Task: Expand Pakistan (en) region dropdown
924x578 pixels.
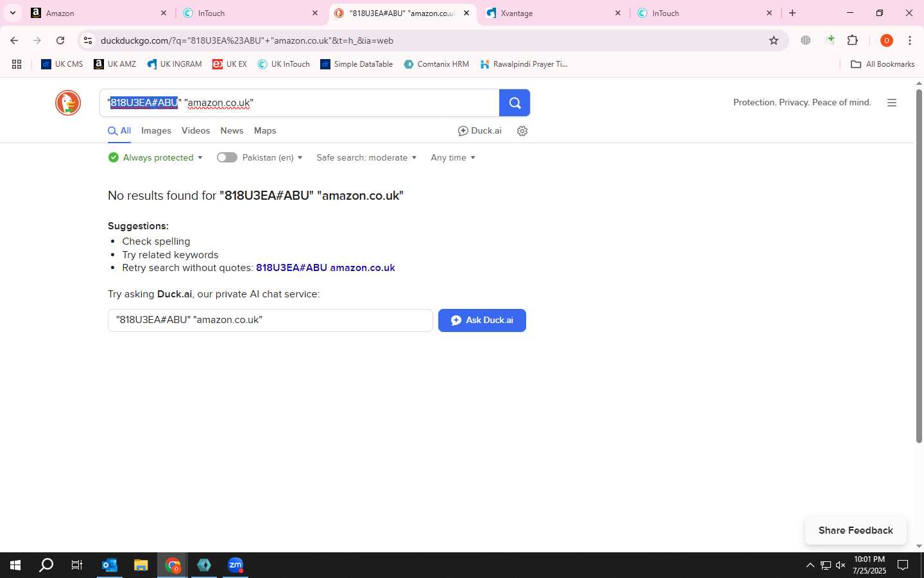Action: (x=273, y=157)
